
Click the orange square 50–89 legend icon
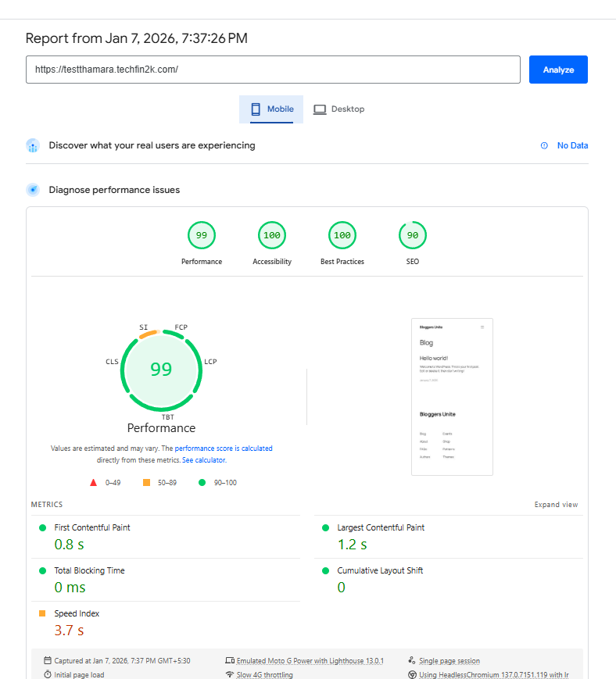click(146, 482)
